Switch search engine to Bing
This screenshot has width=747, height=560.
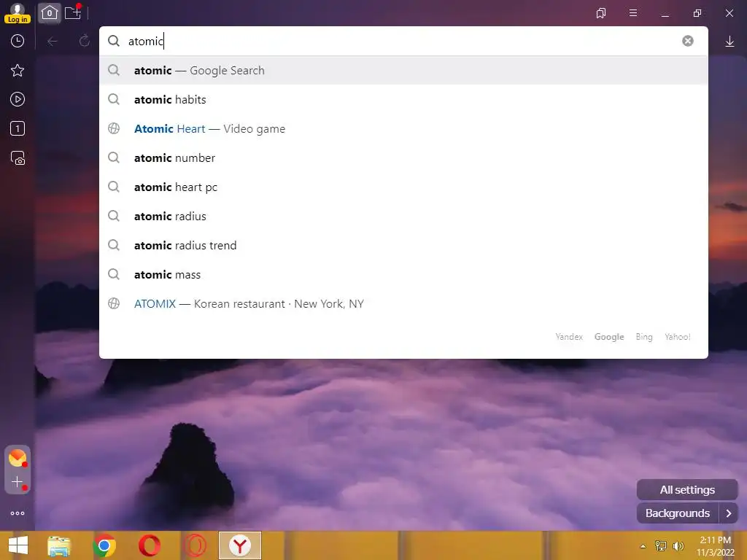644,337
